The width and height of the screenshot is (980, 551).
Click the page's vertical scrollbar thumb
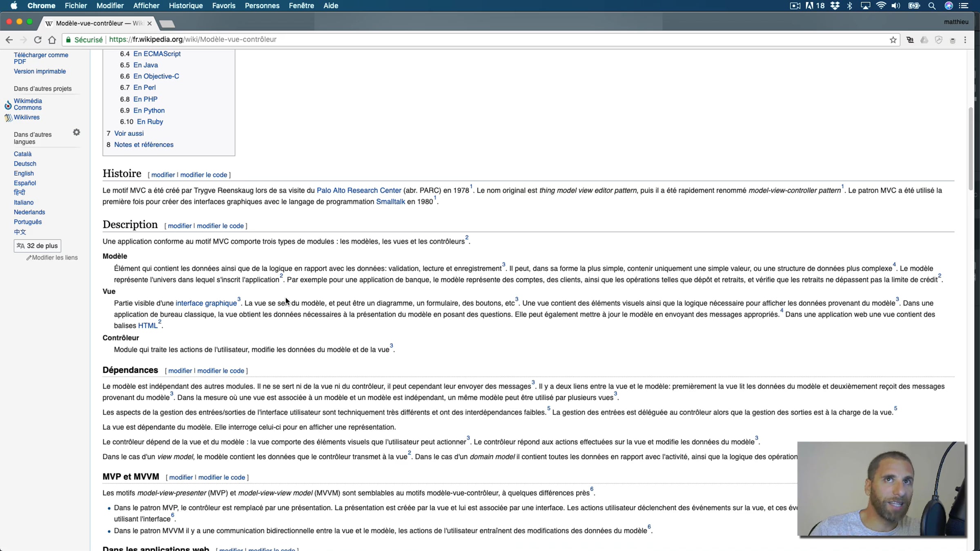(970, 148)
